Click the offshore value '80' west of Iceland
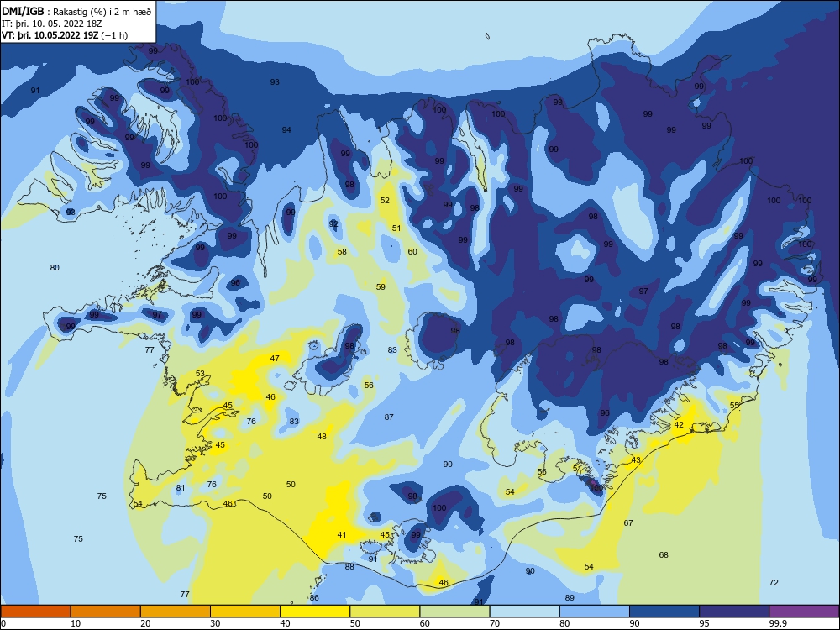The width and height of the screenshot is (840, 630). [55, 267]
